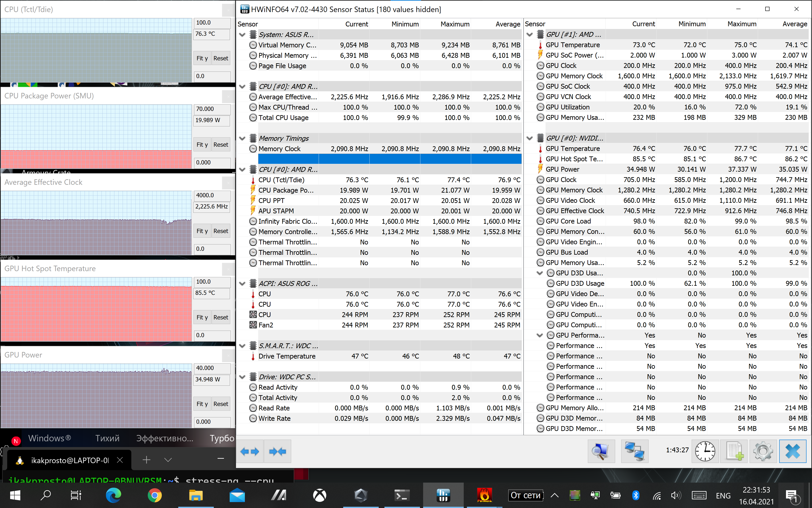Screen dimensions: 812x508
Task: Select the Турбо mode tab
Action: pyautogui.click(x=221, y=438)
